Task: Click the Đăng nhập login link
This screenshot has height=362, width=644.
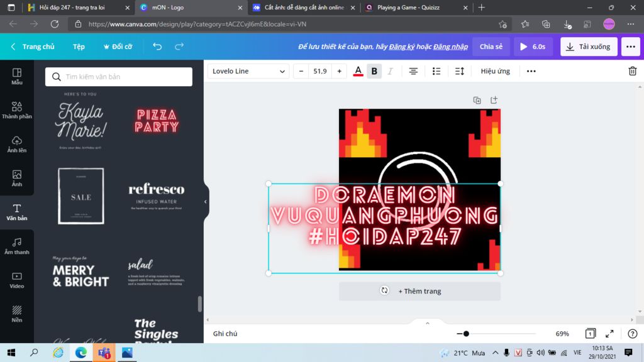Action: [x=450, y=47]
